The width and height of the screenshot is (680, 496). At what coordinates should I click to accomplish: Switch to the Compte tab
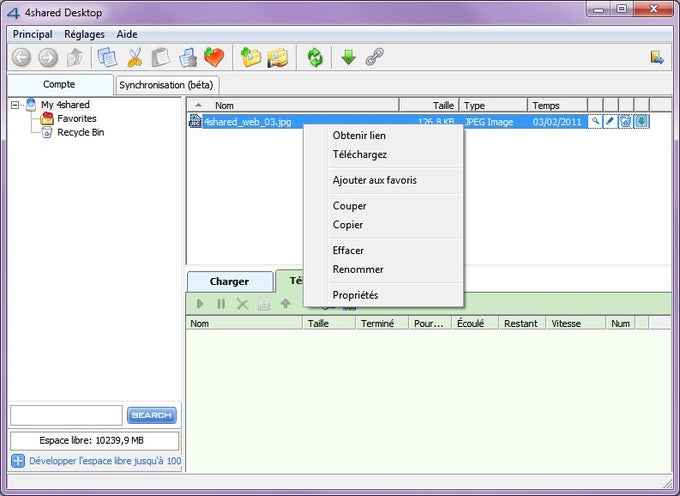(x=60, y=84)
